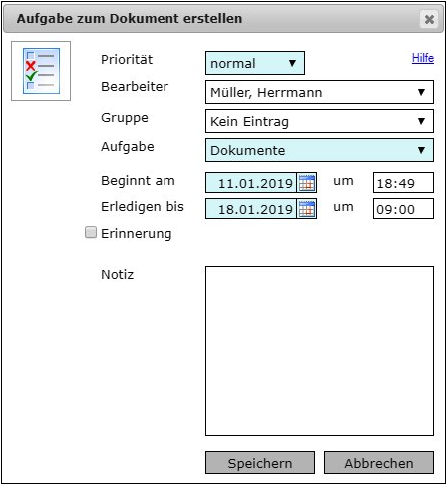Image resolution: width=448 pixels, height=488 pixels.
Task: Click the Priorität field label
Action: tap(127, 60)
